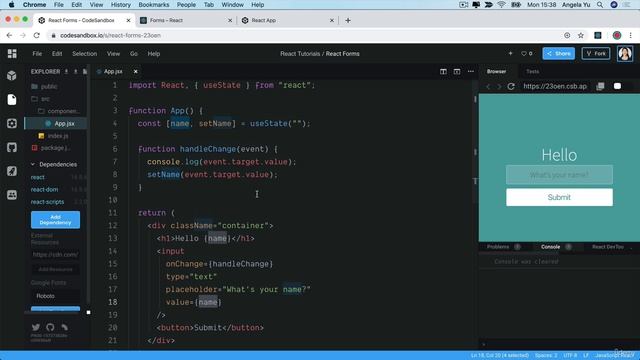Image resolution: width=640 pixels, height=360 pixels.
Task: Click the Roboto Google Fonts field
Action: click(x=56, y=296)
